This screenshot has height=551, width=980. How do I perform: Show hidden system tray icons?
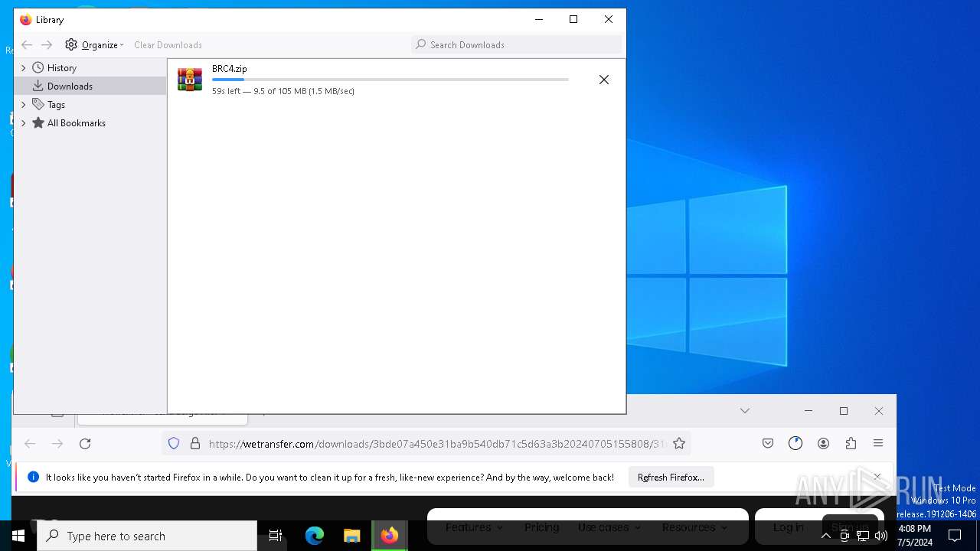(x=825, y=536)
